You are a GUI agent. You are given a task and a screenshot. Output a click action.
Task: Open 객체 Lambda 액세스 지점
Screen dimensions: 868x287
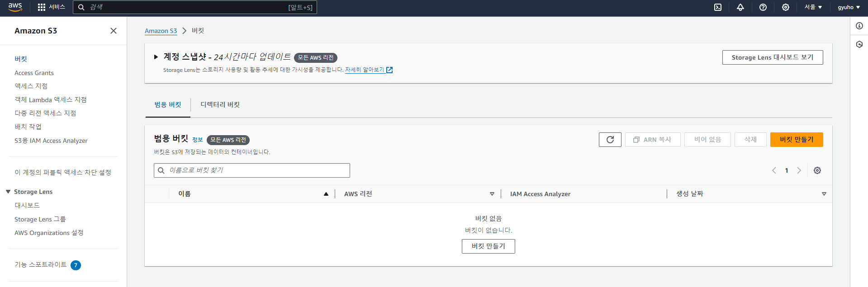(x=51, y=100)
